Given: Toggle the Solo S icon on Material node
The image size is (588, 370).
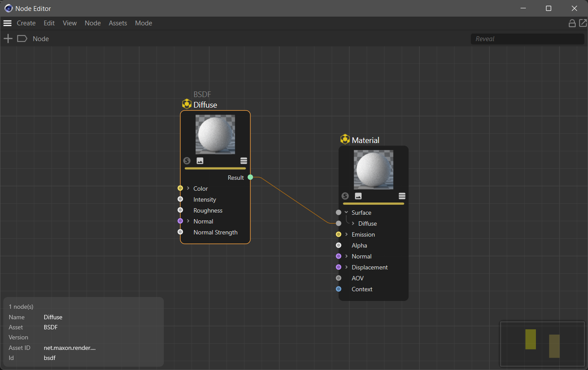Looking at the screenshot, I should pyautogui.click(x=345, y=196).
